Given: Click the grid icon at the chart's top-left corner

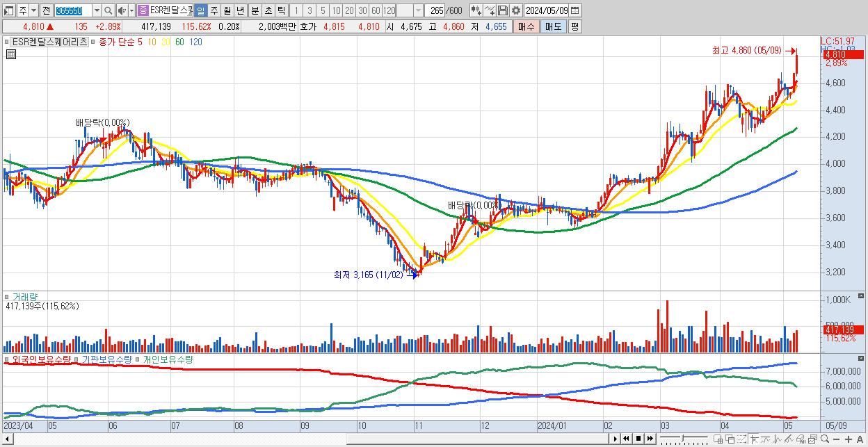Looking at the screenshot, I should coord(10,54).
